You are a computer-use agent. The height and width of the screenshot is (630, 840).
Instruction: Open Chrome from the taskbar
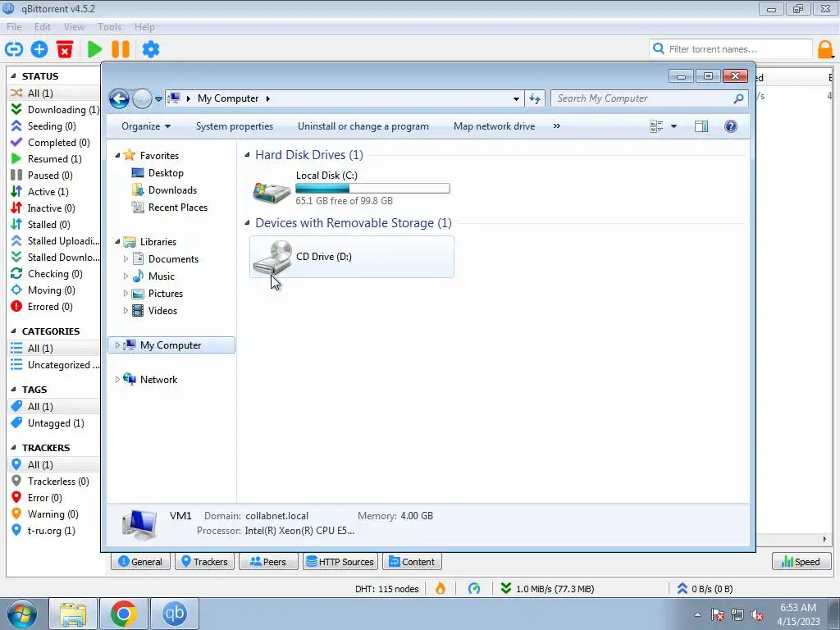pyautogui.click(x=124, y=614)
